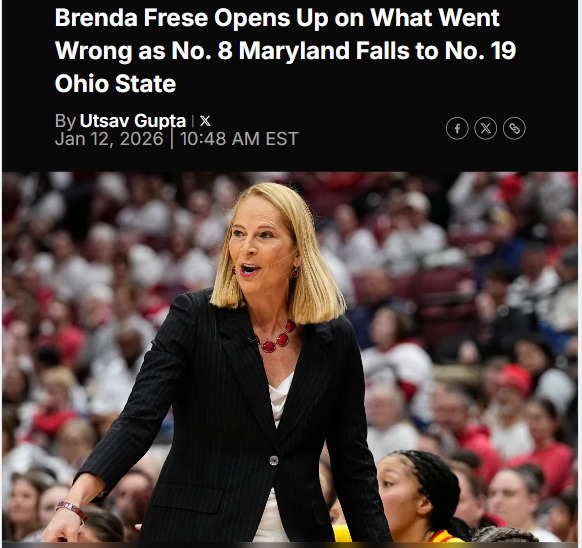Click 'Brenda Frese' in the headline
582x548 pixels.
tap(131, 17)
